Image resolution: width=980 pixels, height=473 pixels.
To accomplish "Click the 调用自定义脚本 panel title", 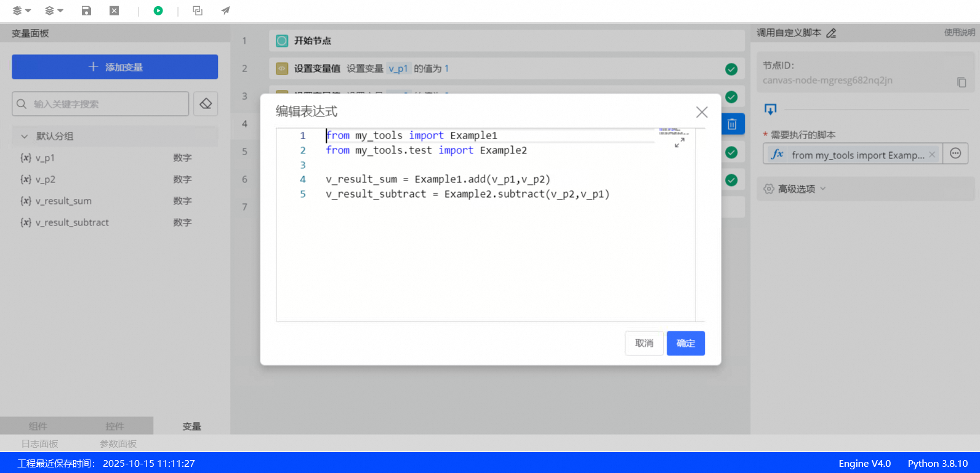I will click(x=789, y=33).
